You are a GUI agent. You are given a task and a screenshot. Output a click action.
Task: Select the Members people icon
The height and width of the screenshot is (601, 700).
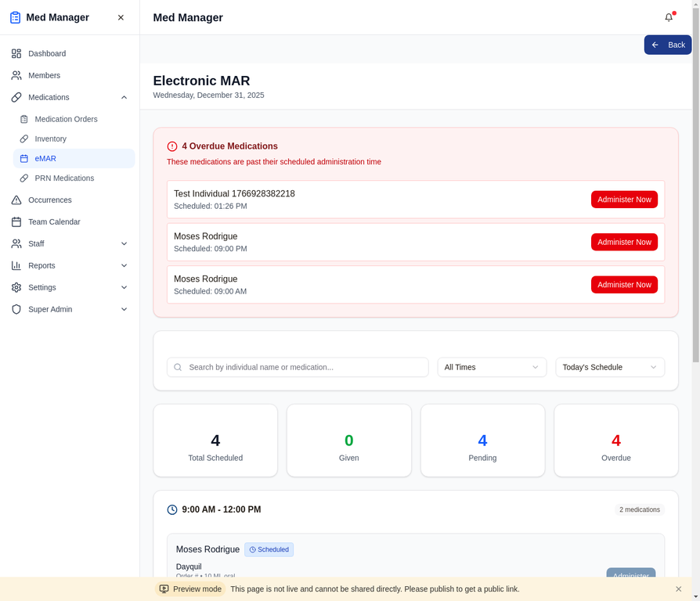pos(16,75)
